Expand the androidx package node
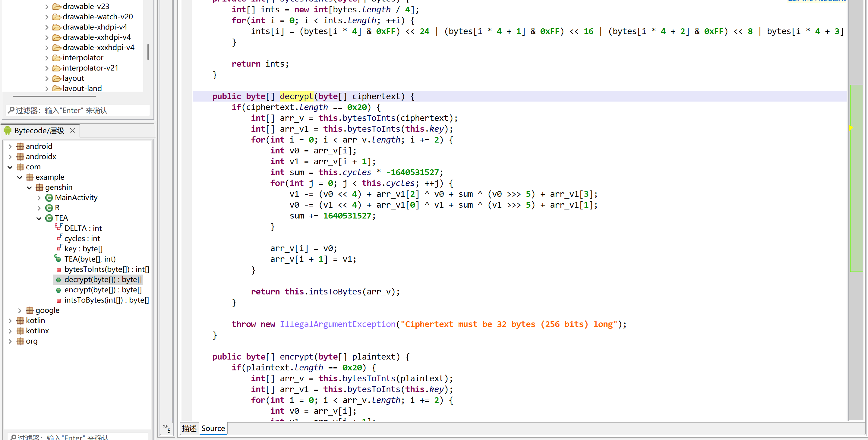The image size is (868, 440). pos(10,157)
